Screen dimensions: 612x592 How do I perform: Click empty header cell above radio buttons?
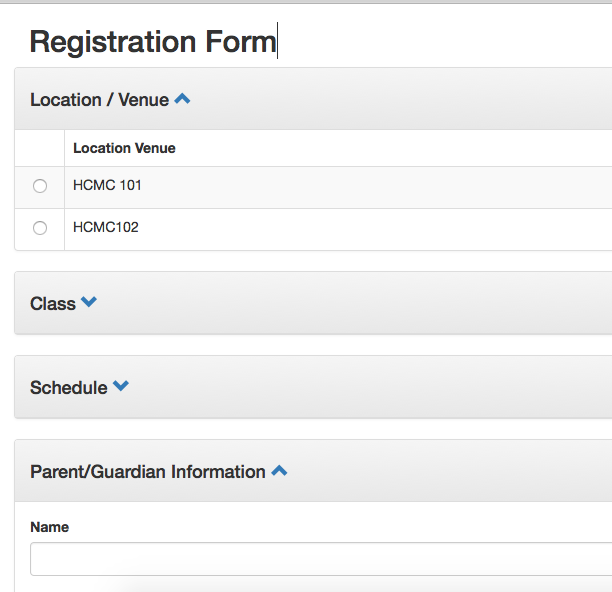(x=39, y=148)
